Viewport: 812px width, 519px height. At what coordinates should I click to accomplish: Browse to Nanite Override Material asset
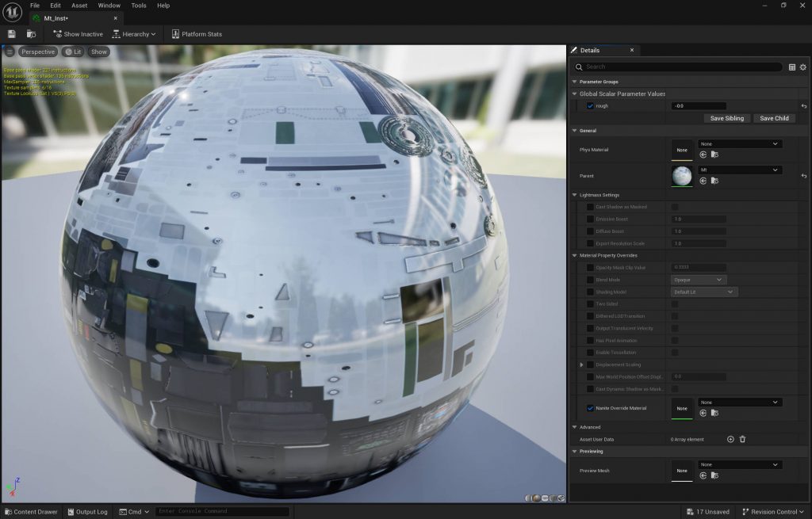pos(714,413)
